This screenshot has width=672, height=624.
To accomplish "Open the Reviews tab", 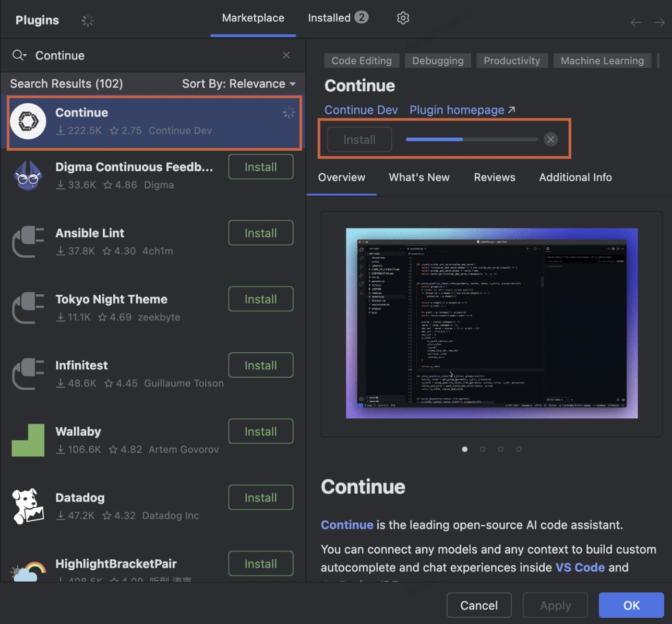I will [494, 177].
